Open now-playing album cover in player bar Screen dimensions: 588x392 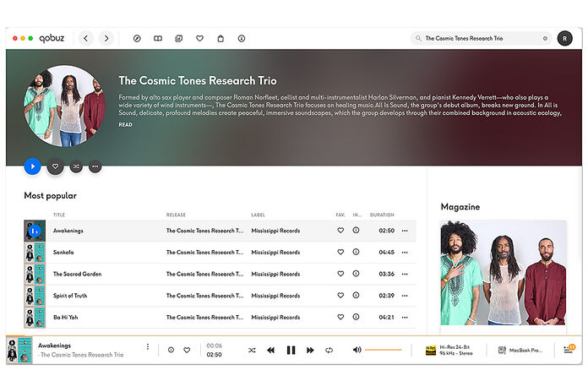[19, 350]
